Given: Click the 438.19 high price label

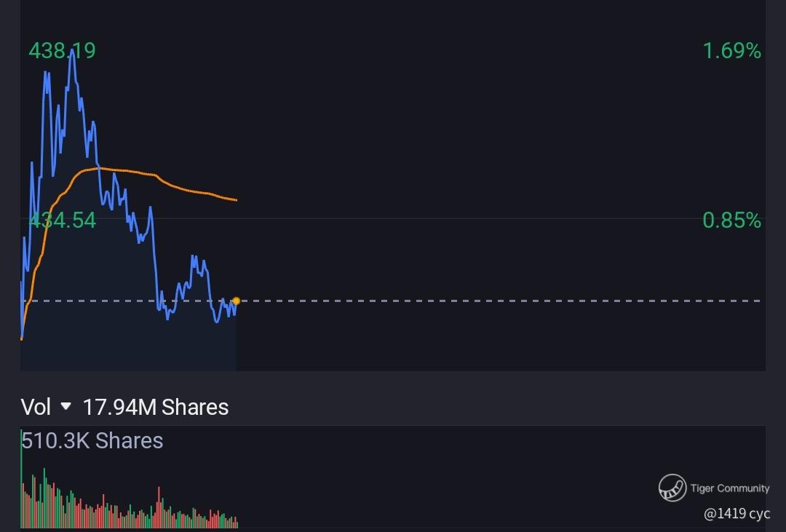Looking at the screenshot, I should click(62, 51).
